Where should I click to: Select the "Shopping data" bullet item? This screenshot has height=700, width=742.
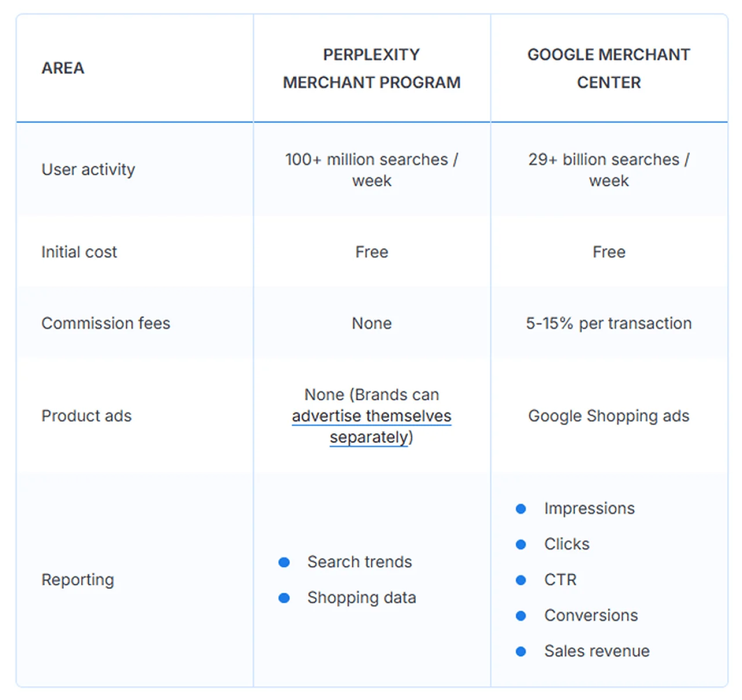pos(362,598)
